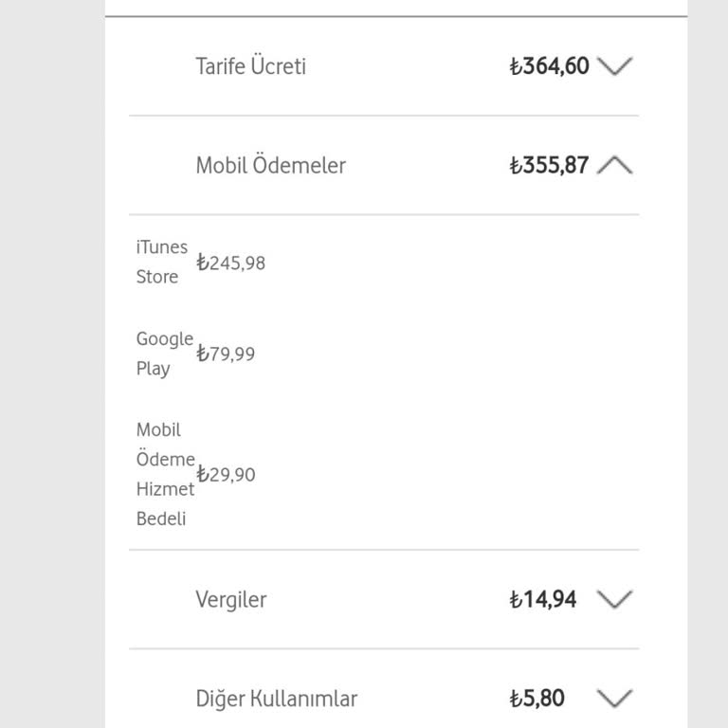Click the ₺245,98 iTunes amount
The height and width of the screenshot is (728, 728).
230,263
